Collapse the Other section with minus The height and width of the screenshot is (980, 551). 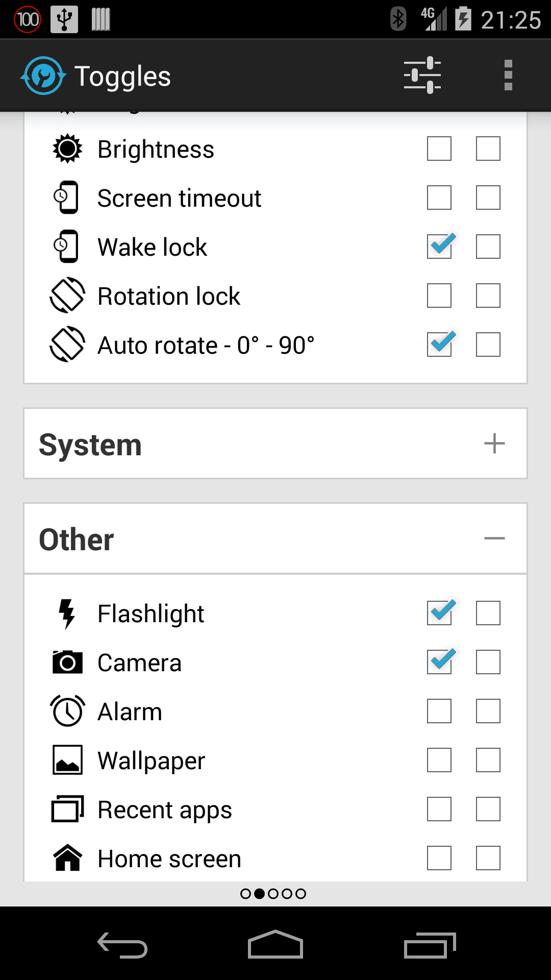pyautogui.click(x=494, y=538)
